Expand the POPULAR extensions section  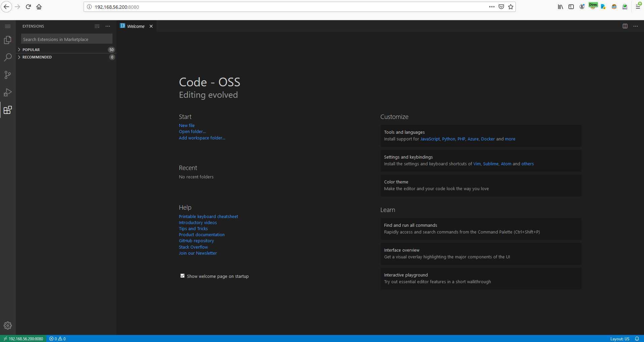pyautogui.click(x=66, y=50)
